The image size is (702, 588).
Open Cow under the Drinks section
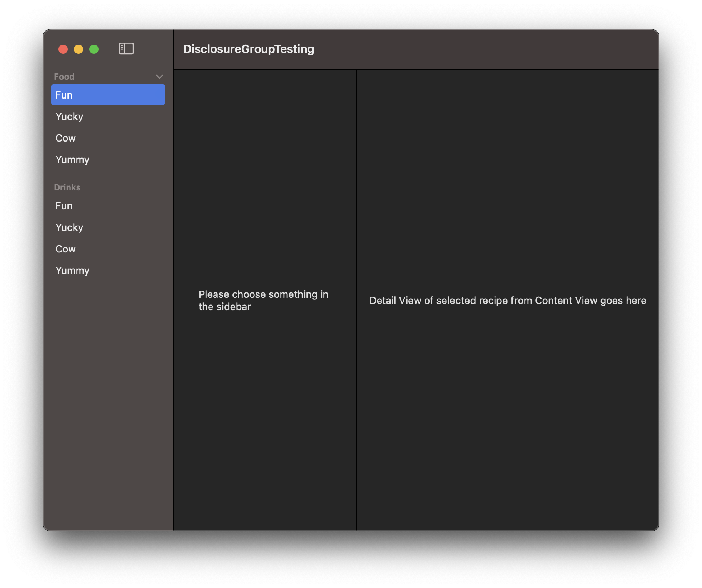[66, 249]
